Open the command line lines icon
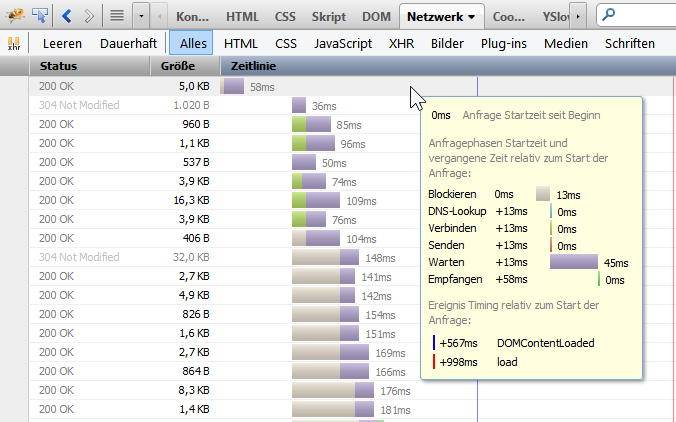This screenshot has width=676, height=422. point(117,16)
